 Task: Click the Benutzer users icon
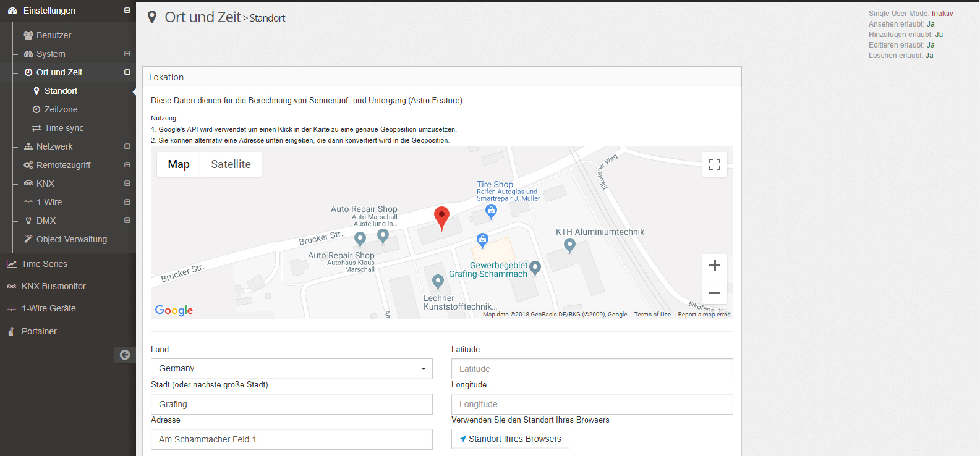coord(28,35)
